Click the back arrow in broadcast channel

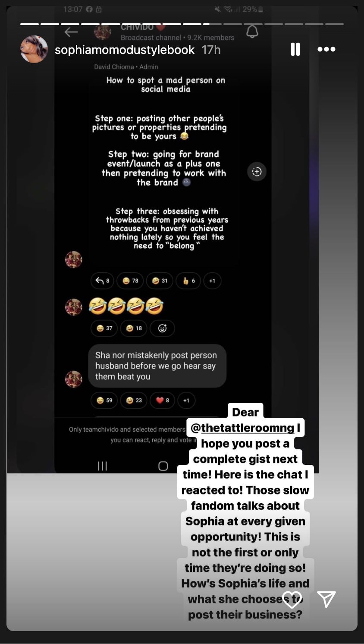[71, 32]
